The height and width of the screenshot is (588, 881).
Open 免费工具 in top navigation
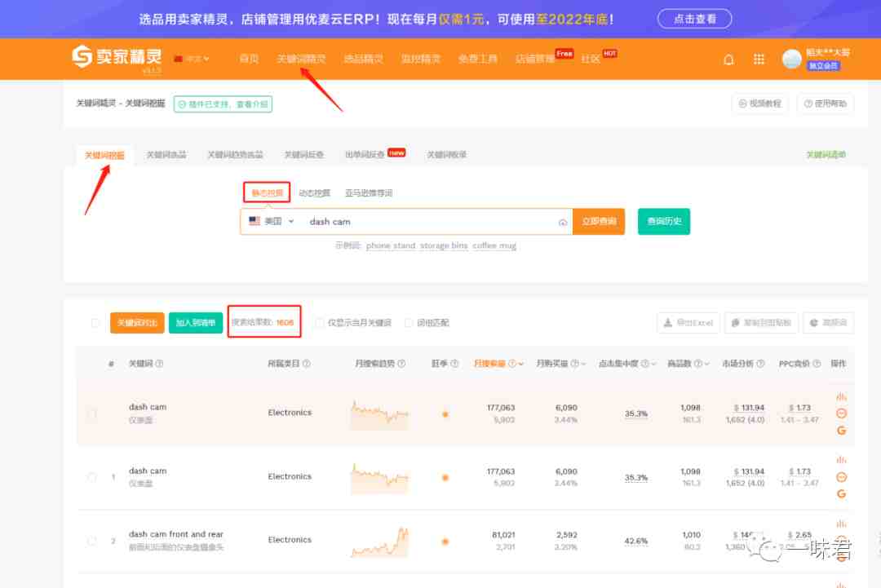[477, 59]
